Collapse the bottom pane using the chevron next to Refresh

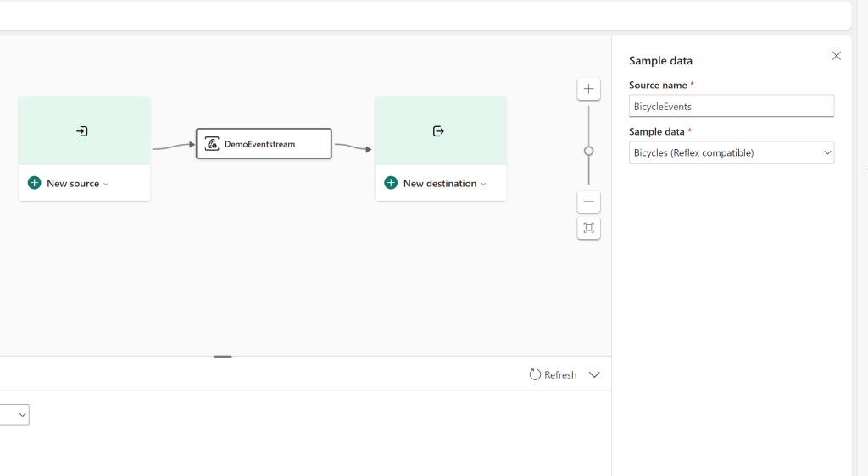tap(594, 374)
